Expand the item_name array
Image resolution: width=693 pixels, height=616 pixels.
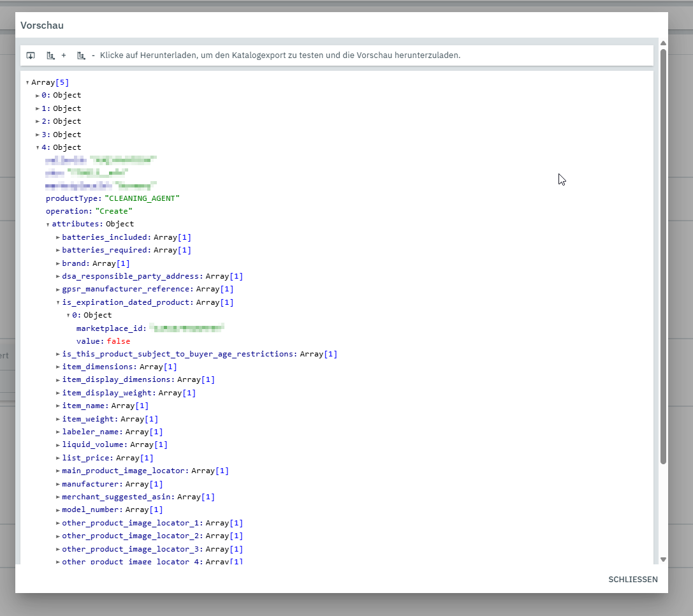[x=58, y=406]
